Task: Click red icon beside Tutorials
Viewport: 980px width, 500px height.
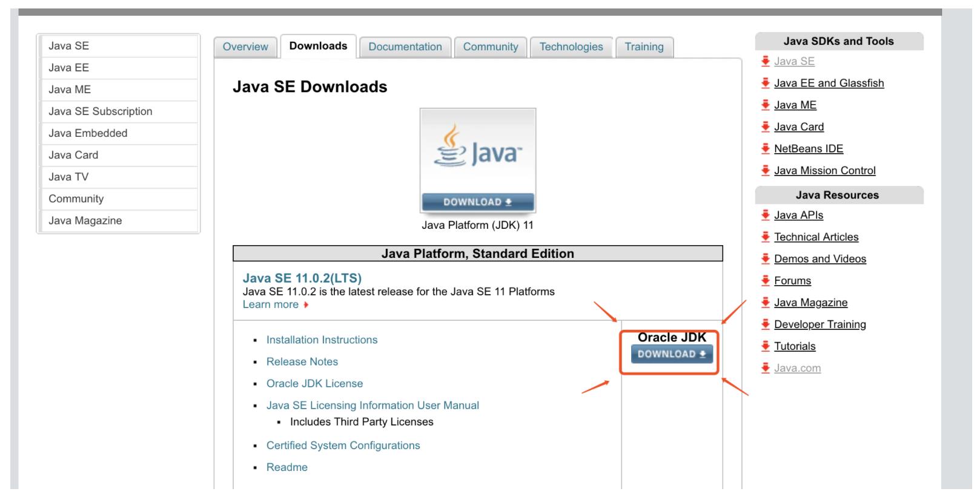Action: pos(766,346)
